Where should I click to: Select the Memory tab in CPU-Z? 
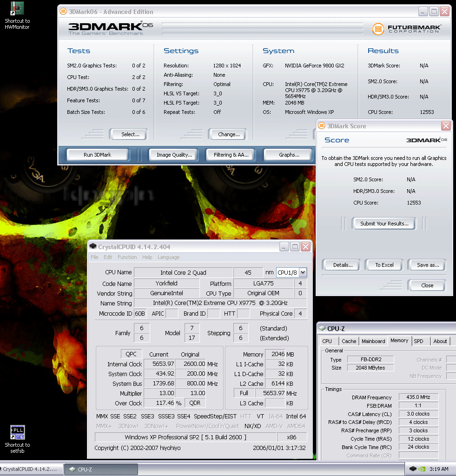point(399,341)
